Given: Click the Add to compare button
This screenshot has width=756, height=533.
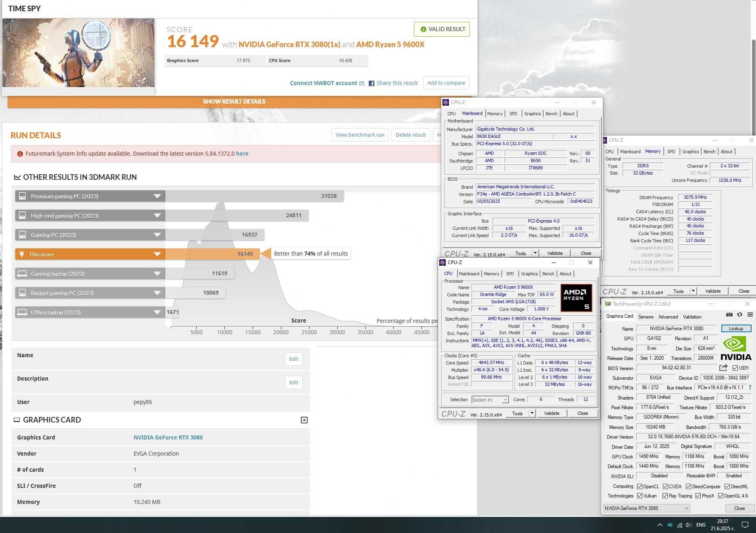Looking at the screenshot, I should (446, 83).
